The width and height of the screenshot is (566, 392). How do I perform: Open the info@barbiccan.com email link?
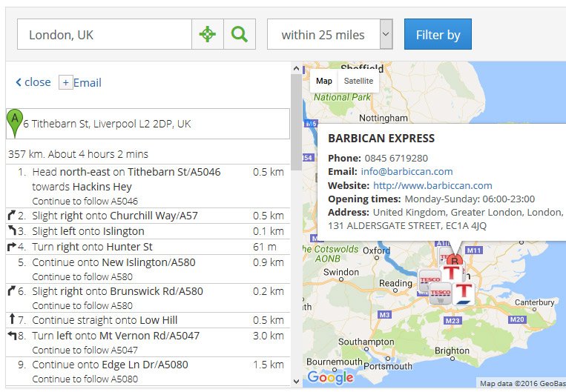pos(407,172)
